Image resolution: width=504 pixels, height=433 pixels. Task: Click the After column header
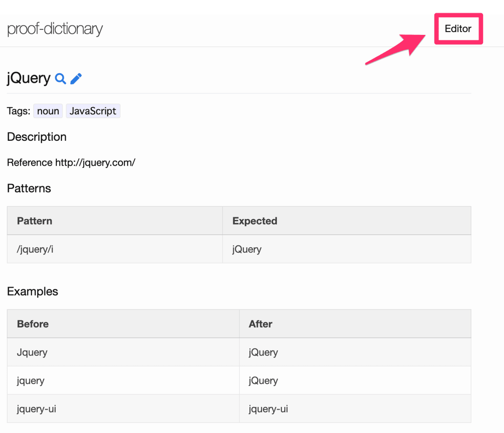click(355, 324)
